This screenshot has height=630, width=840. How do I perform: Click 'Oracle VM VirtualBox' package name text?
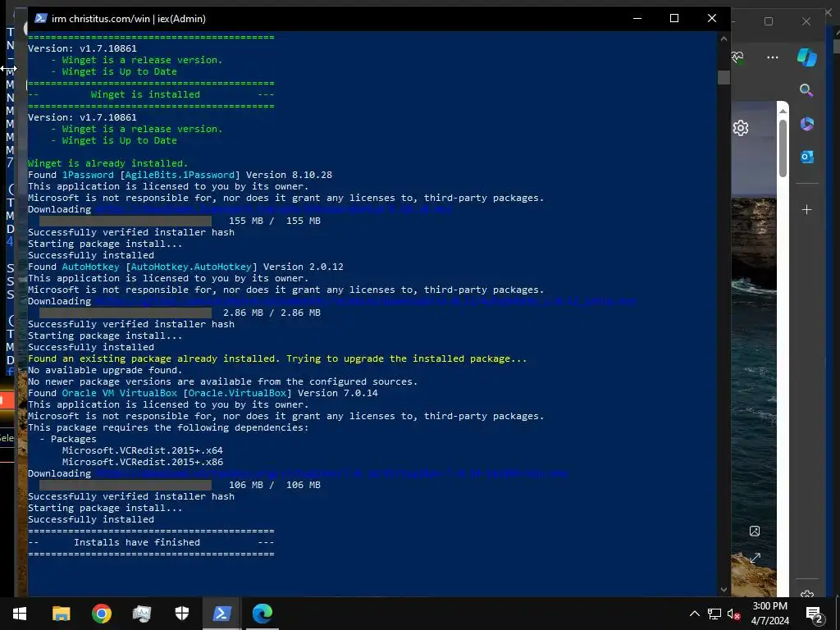tap(120, 393)
